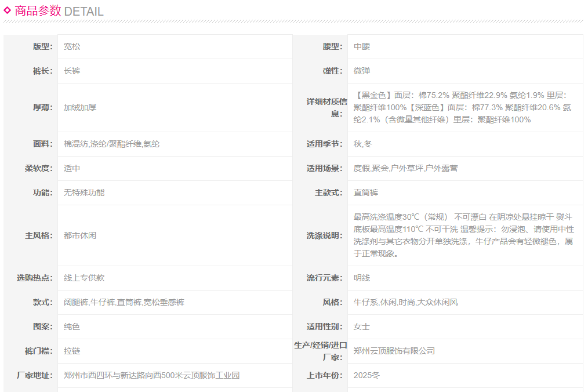Select the 棉混纺,涤纶/聚酯纤维,氨纶 fabric value

(111, 144)
